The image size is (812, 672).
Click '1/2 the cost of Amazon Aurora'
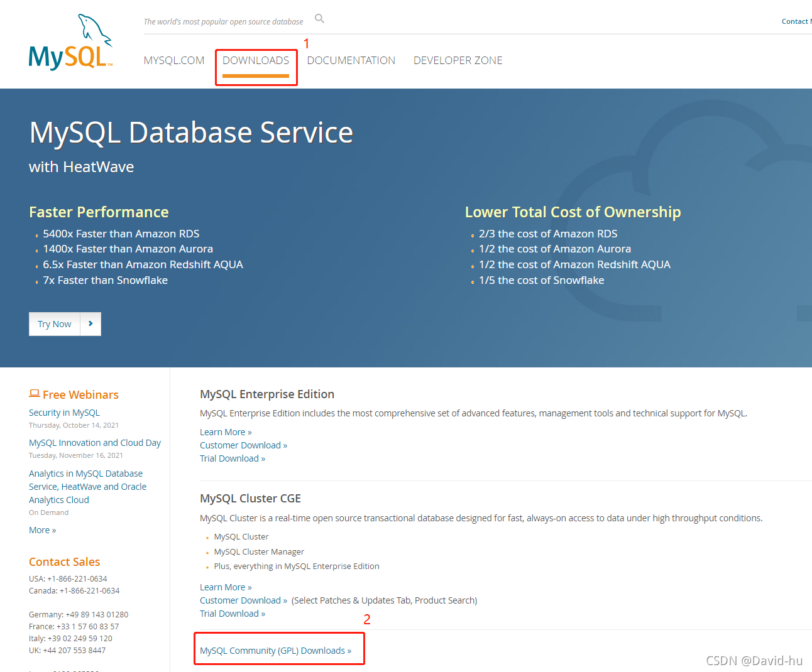555,249
